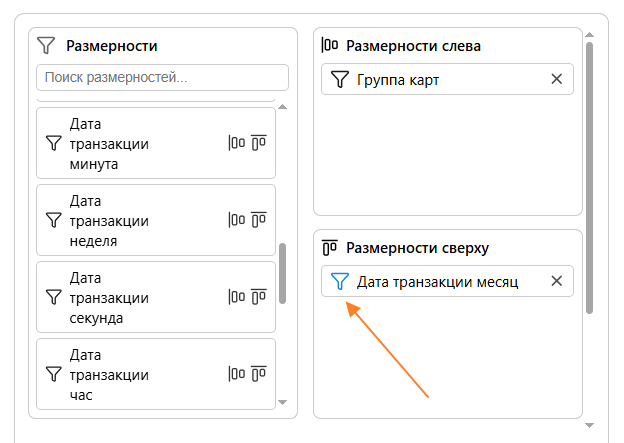The height and width of the screenshot is (443, 624).
Task: Remove Группа карт from left dimensions
Action: tap(557, 79)
